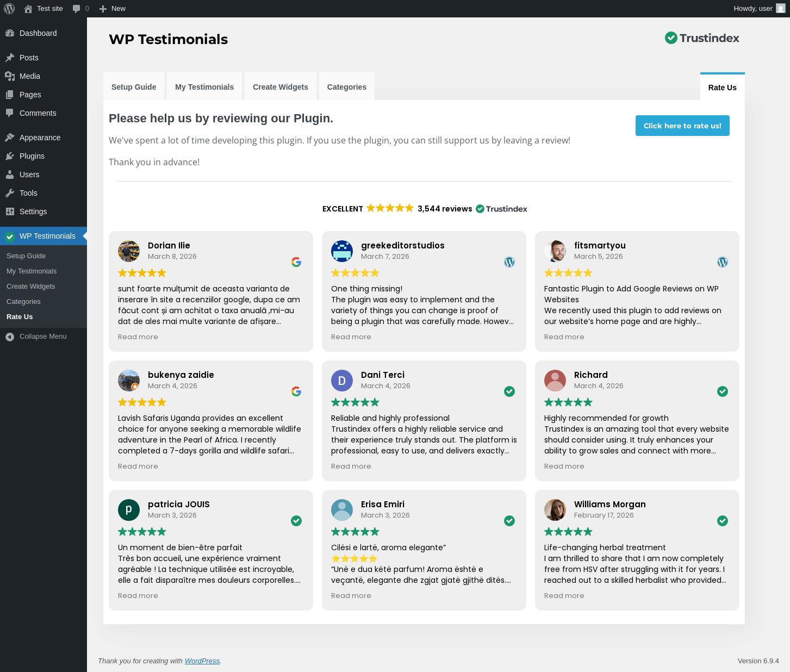790x672 pixels.
Task: Click the verified check icon on patricia JOUIS' review
Action: pos(296,521)
